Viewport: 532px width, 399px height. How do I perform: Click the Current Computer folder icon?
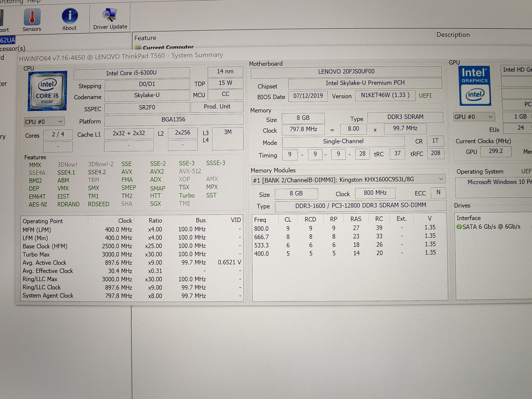pos(138,47)
